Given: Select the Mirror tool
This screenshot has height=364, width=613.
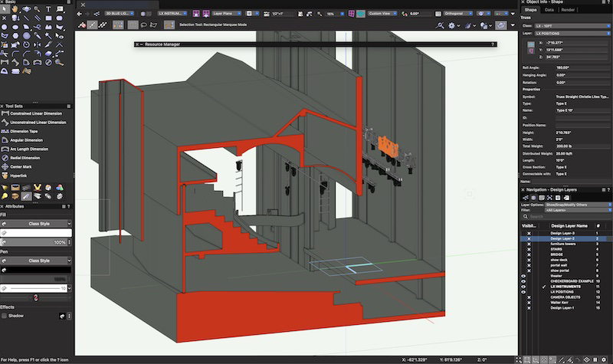Looking at the screenshot, I should coord(37,44).
